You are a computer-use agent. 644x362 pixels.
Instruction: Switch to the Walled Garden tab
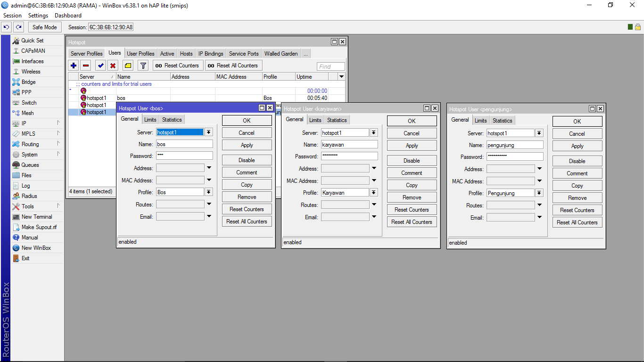[x=281, y=54]
